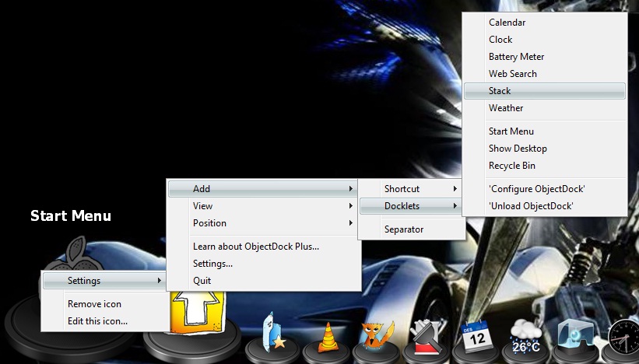Choose the Weather docklet entry

[545, 108]
